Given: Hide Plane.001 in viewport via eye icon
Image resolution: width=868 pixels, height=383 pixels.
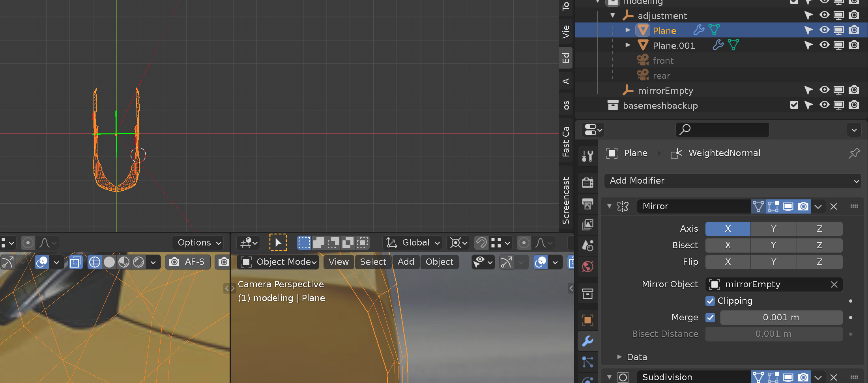Looking at the screenshot, I should point(824,45).
